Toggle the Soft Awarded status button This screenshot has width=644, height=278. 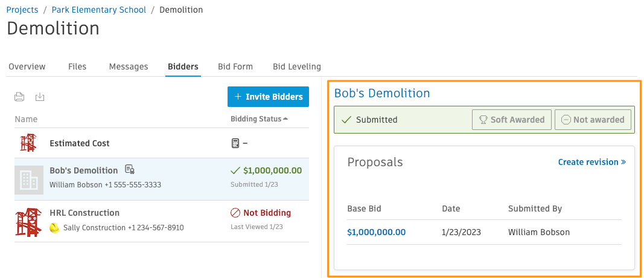click(x=512, y=120)
